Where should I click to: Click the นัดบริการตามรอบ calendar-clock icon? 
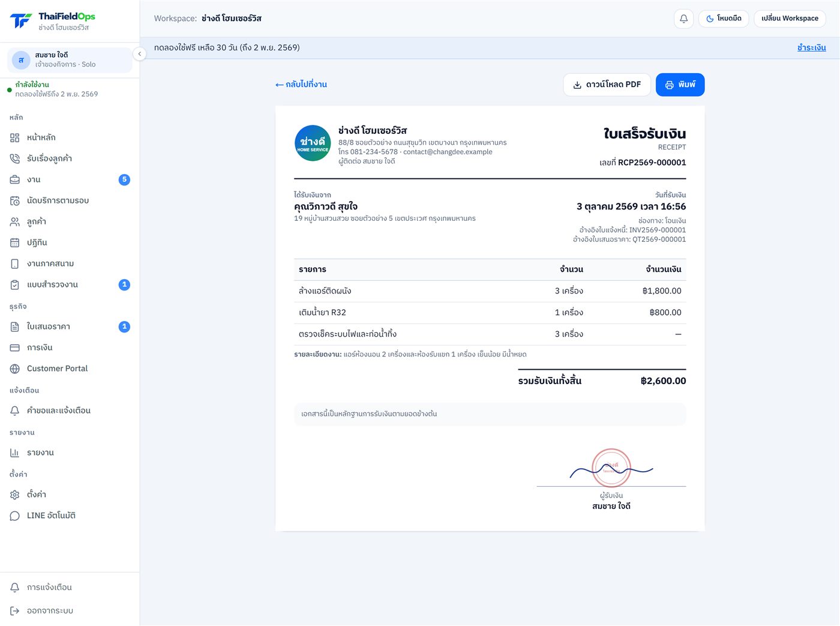tap(15, 200)
